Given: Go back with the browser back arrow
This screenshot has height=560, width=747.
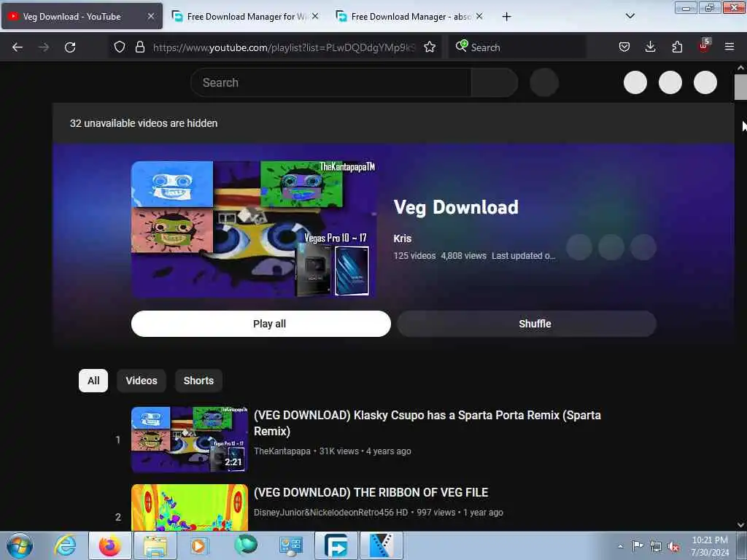Looking at the screenshot, I should 18,47.
